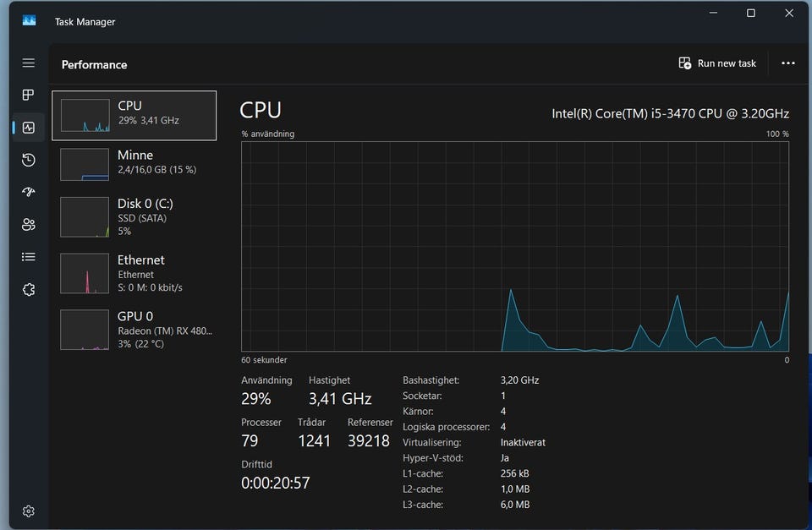Open the three-dot more options menu
The image size is (812, 530).
coord(788,63)
